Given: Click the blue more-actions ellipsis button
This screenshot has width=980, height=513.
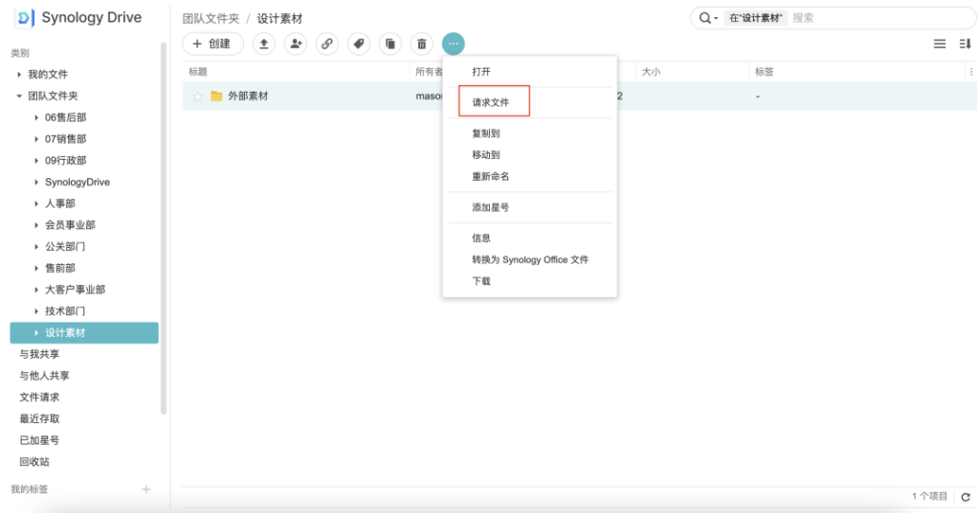Looking at the screenshot, I should pyautogui.click(x=453, y=44).
